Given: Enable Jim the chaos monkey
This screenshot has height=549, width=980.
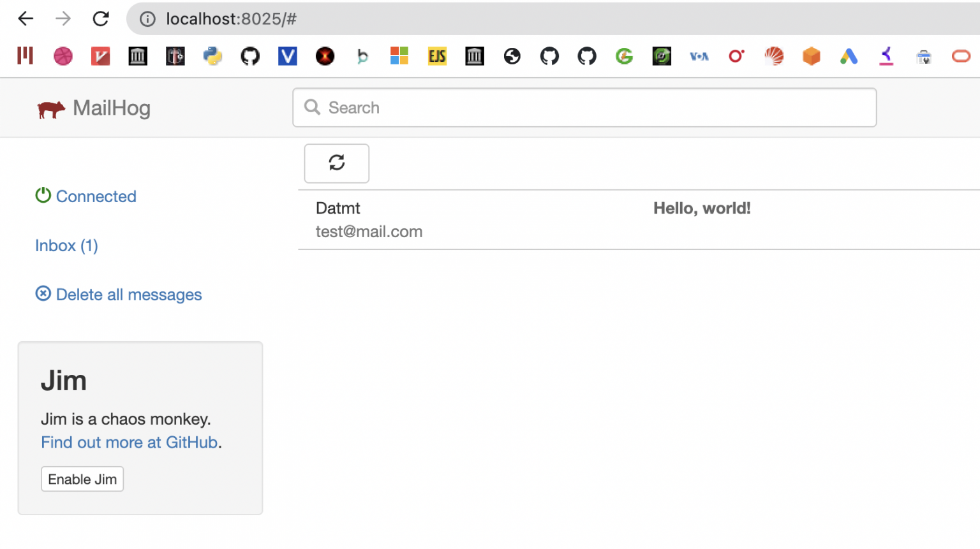Looking at the screenshot, I should (x=82, y=479).
